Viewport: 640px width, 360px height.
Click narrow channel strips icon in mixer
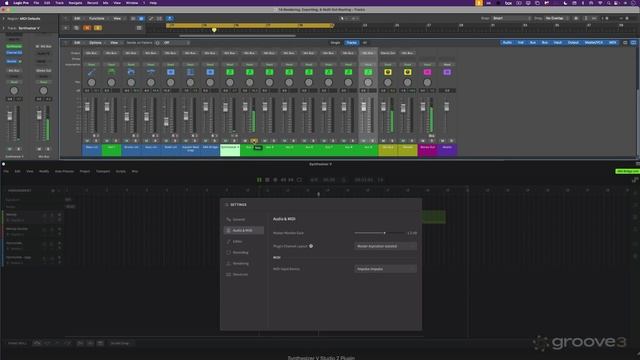[x=625, y=43]
